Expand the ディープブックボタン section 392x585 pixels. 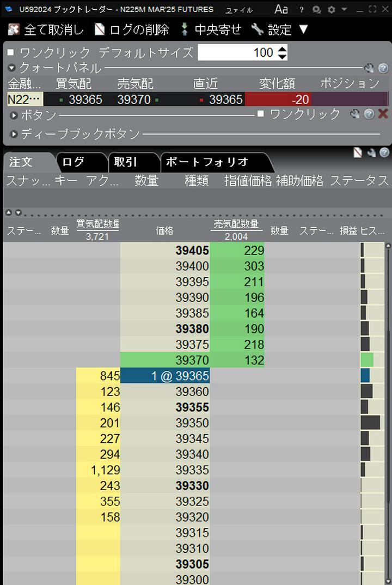14,134
